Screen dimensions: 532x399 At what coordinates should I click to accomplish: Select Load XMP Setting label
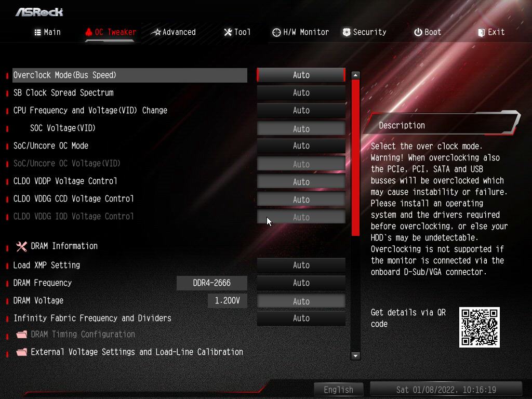pos(46,265)
